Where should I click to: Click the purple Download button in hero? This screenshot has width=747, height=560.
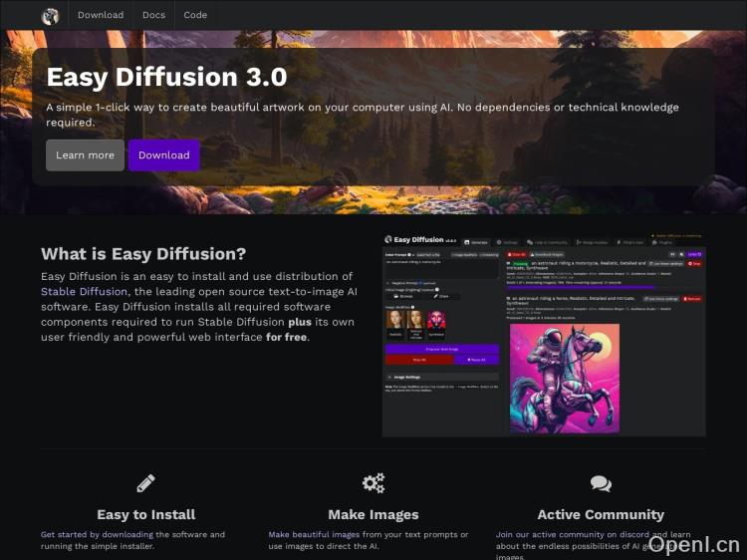[164, 155]
